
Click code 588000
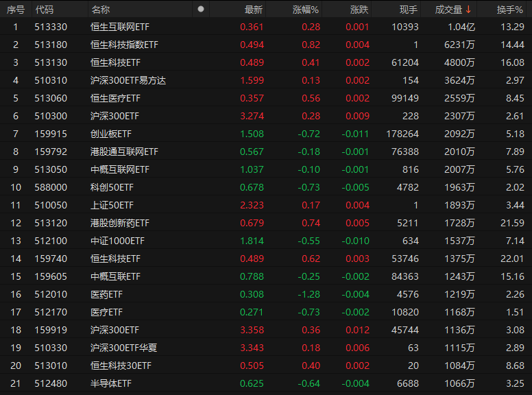point(51,187)
